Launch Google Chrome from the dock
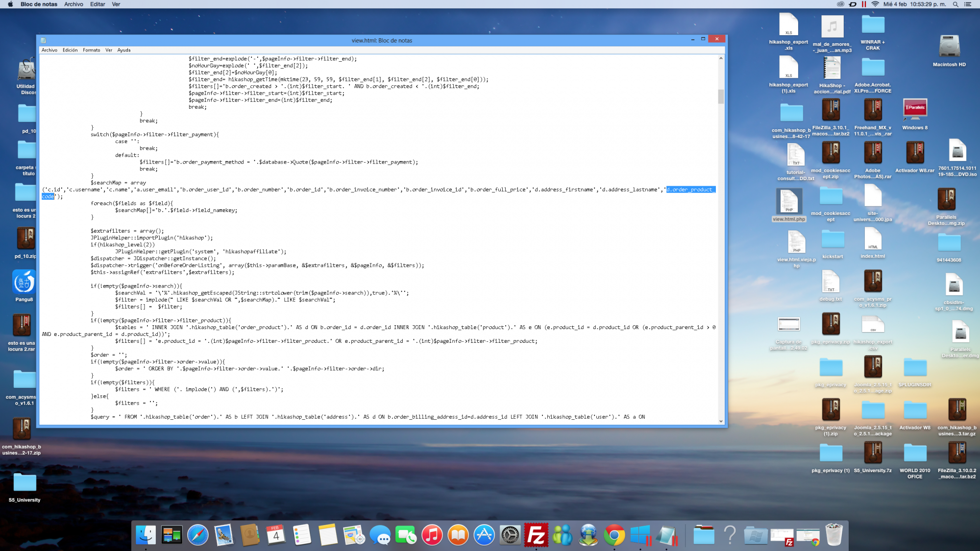 click(614, 535)
